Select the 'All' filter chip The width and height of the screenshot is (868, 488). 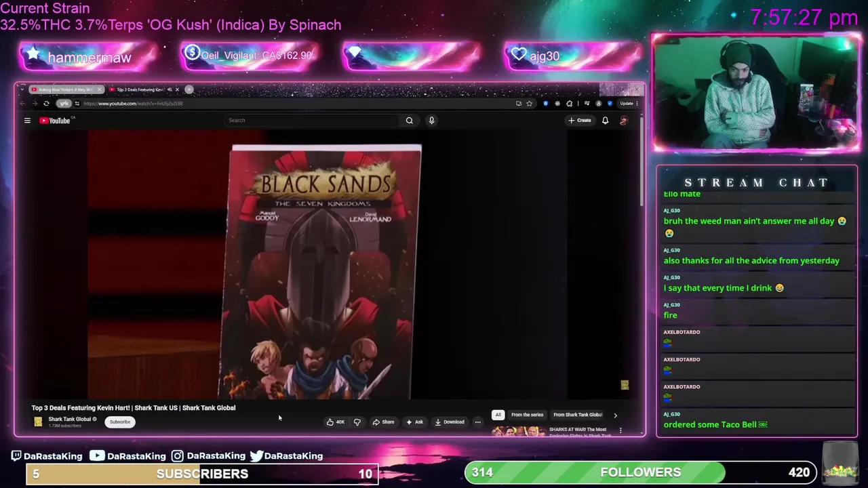tap(498, 415)
